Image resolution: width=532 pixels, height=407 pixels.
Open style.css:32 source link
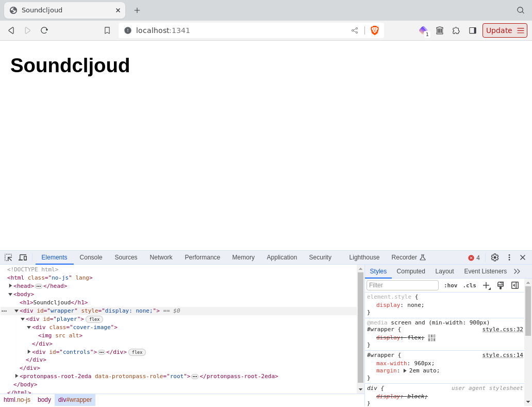click(503, 329)
